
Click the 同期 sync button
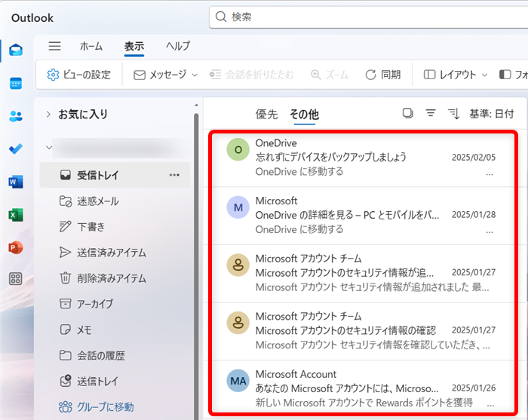383,75
